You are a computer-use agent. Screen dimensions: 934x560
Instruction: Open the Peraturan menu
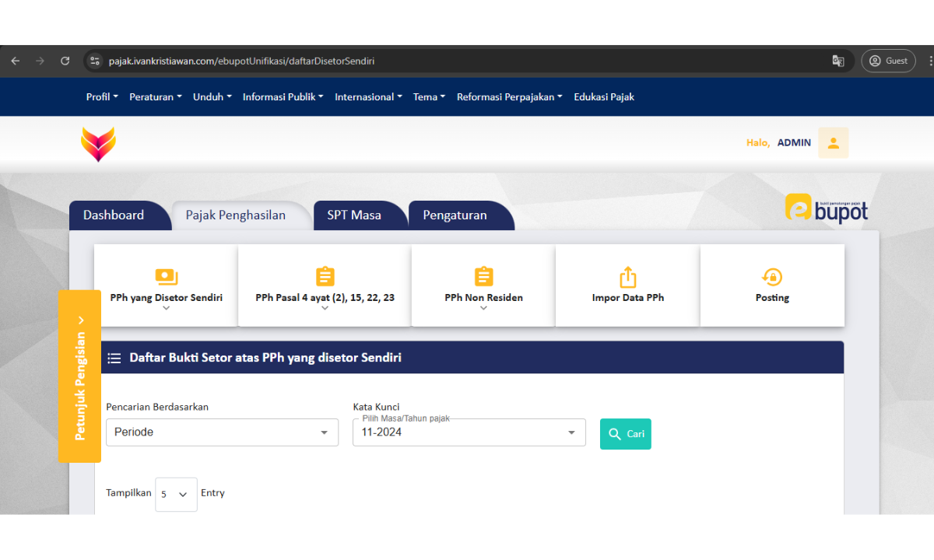pyautogui.click(x=155, y=97)
